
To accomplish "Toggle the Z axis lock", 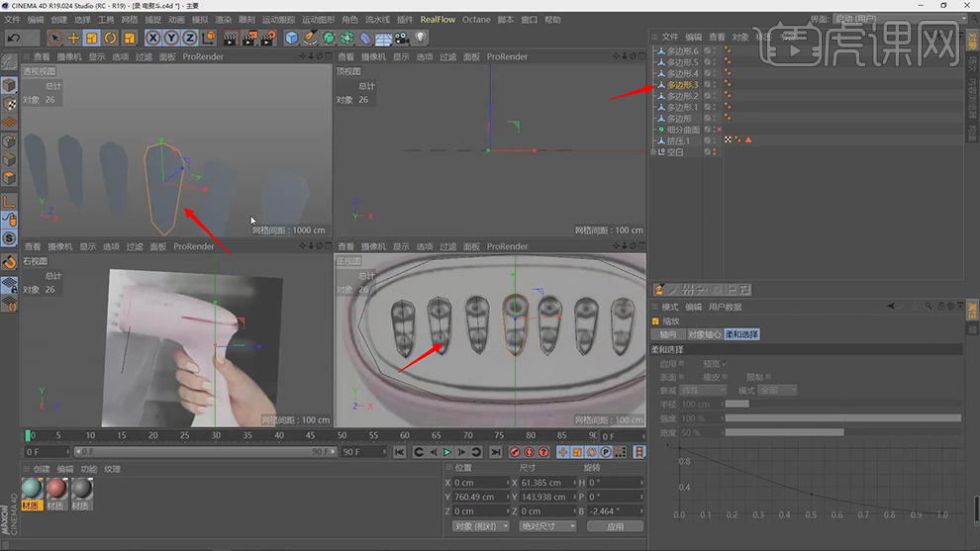I will (190, 38).
